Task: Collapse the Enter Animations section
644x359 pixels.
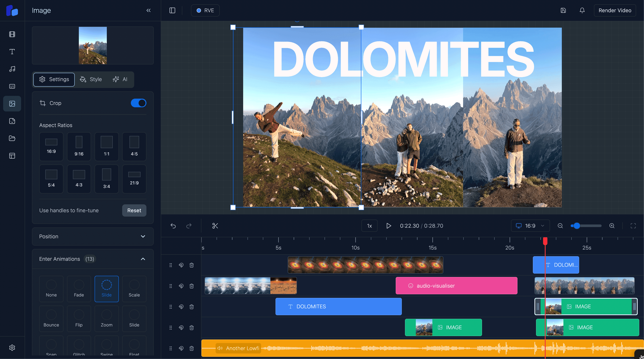Action: 143,259
